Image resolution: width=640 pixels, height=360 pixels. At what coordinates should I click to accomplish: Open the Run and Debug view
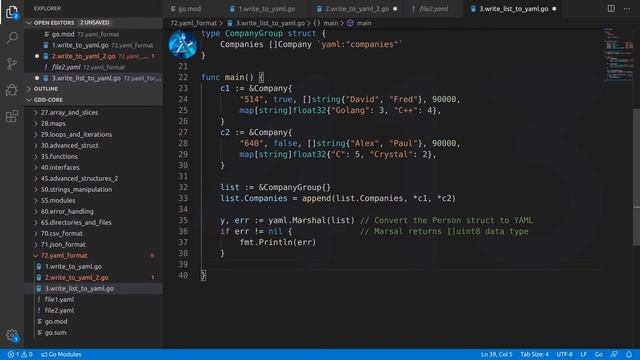(11, 90)
